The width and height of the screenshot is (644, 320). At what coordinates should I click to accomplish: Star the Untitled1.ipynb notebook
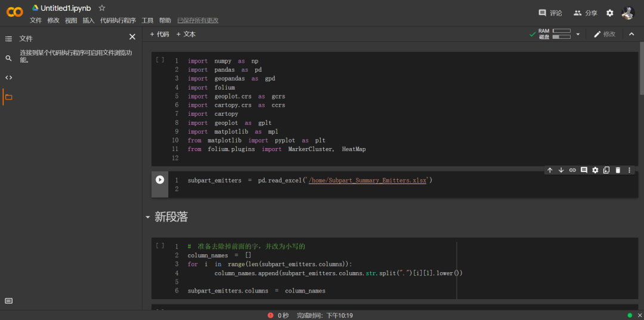pos(103,8)
